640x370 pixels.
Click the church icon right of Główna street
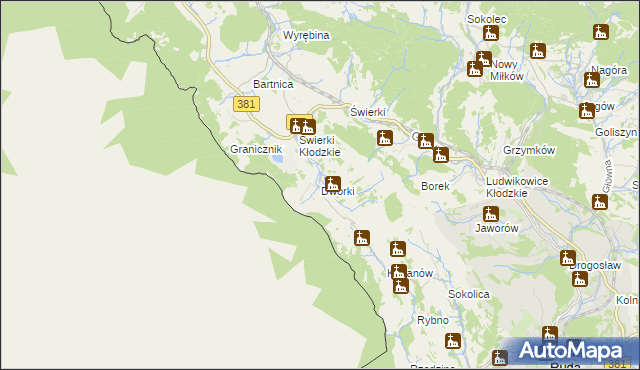[600, 202]
